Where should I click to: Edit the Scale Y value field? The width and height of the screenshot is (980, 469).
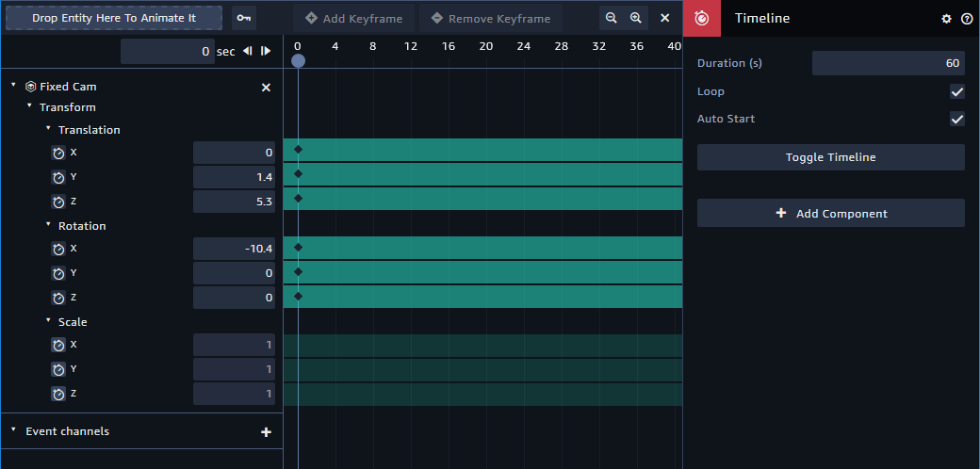(234, 370)
